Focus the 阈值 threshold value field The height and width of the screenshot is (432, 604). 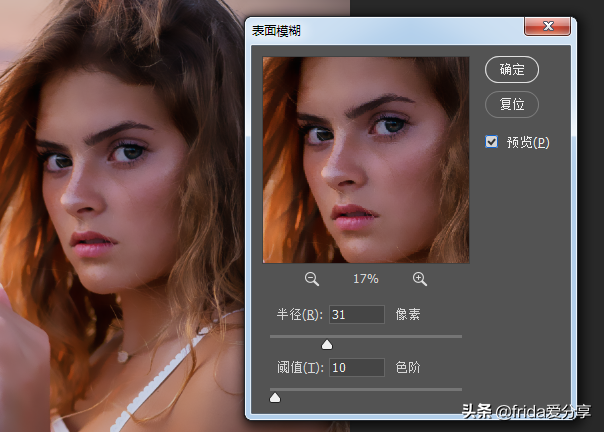(x=356, y=368)
